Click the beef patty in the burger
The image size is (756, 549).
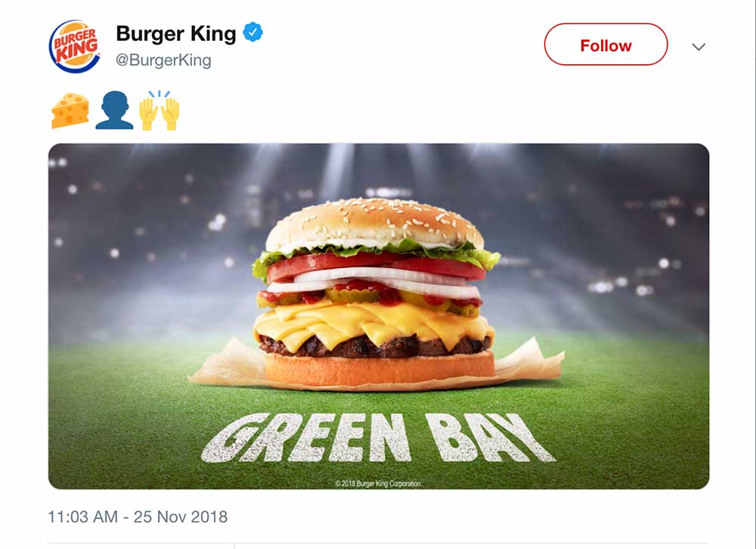click(375, 346)
